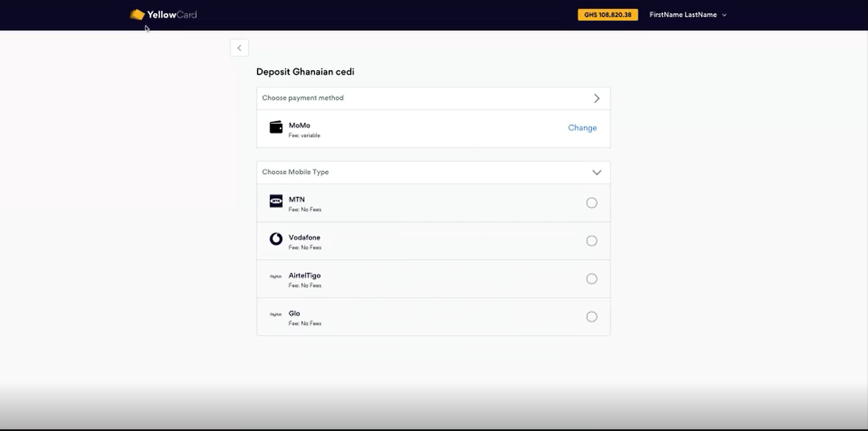868x431 pixels.
Task: Click the Vodafone logo icon
Action: (x=276, y=239)
